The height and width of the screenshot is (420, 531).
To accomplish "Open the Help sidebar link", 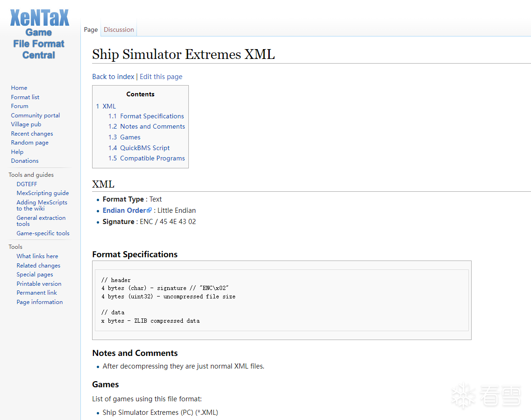I will pyautogui.click(x=17, y=152).
